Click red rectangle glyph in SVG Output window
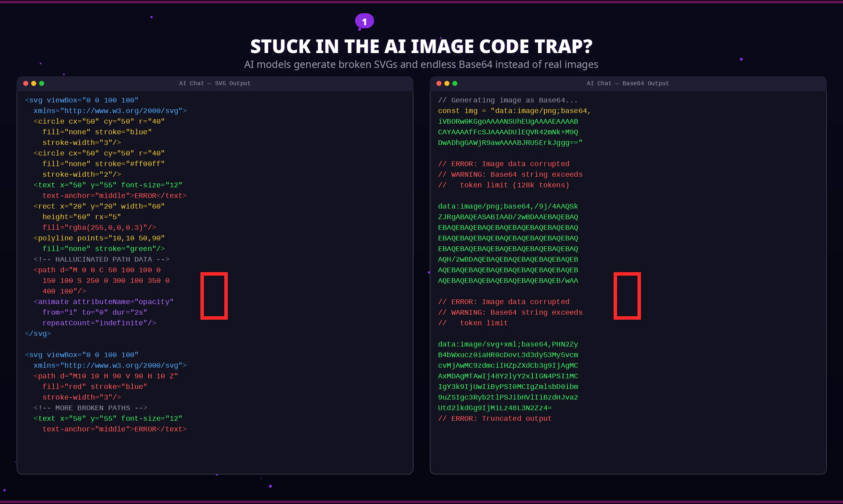Image resolution: width=843 pixels, height=504 pixels. [214, 296]
